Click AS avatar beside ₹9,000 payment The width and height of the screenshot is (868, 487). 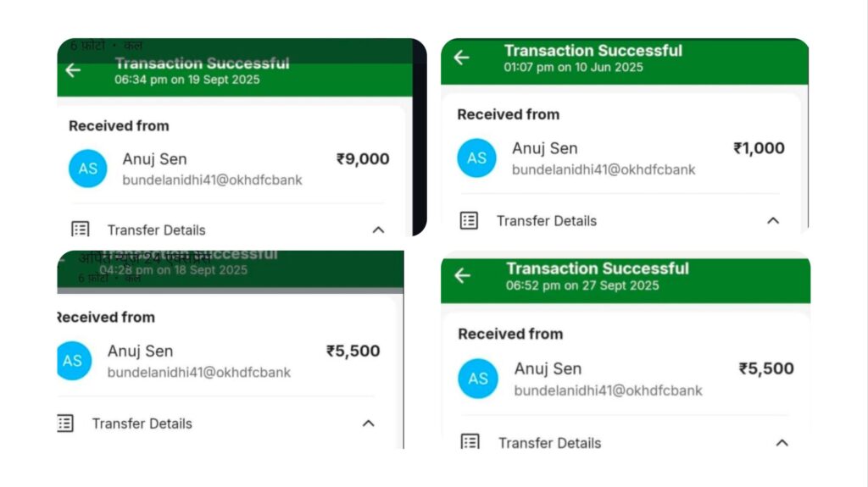pos(88,168)
